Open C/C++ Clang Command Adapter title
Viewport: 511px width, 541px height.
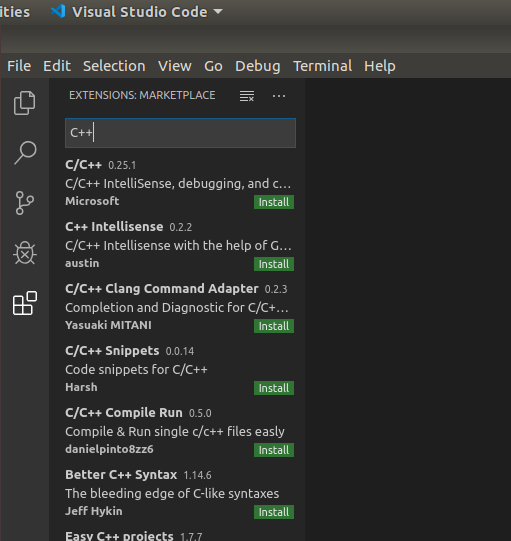point(162,289)
